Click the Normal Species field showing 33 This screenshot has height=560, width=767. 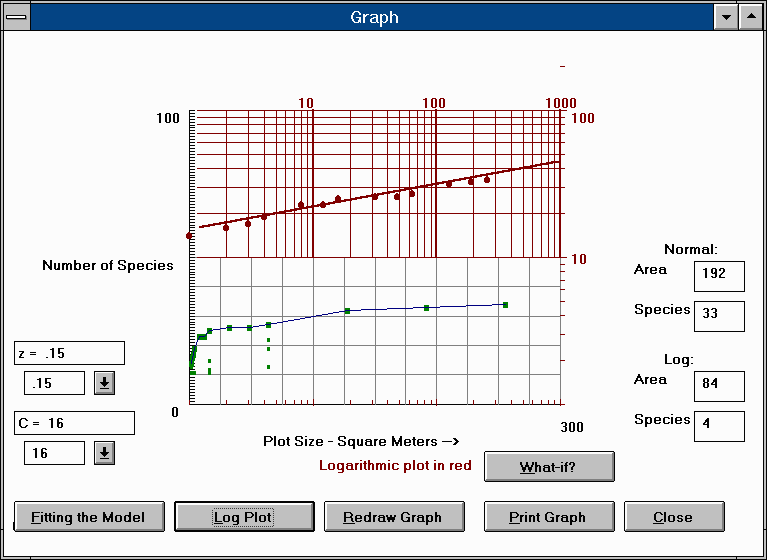click(x=718, y=314)
